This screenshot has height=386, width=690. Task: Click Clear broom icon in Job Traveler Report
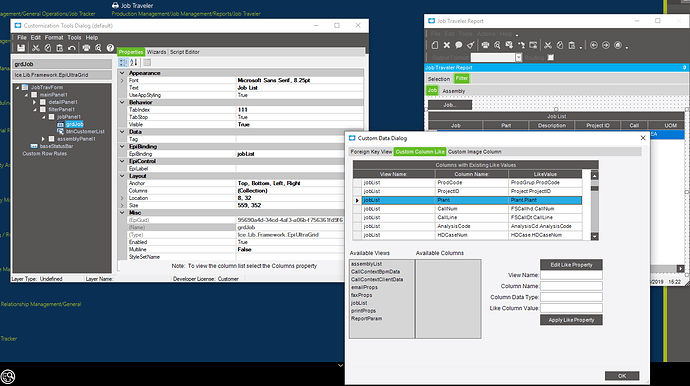point(470,45)
